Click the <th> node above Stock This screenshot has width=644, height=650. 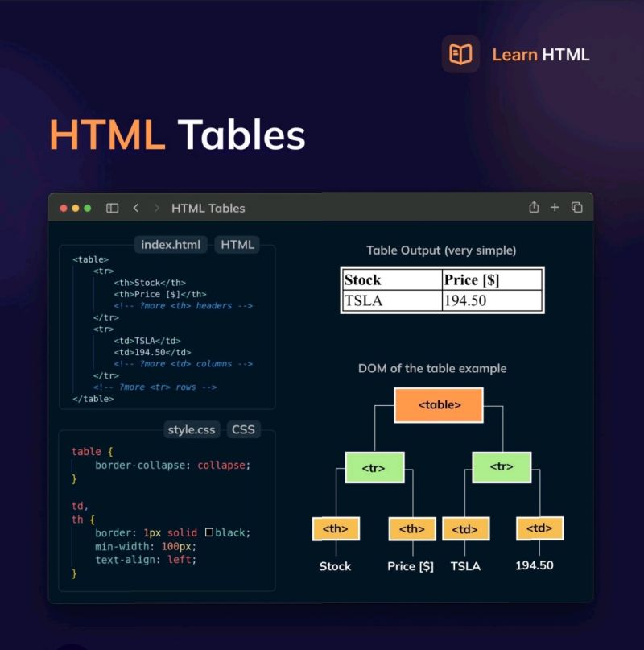(x=336, y=528)
